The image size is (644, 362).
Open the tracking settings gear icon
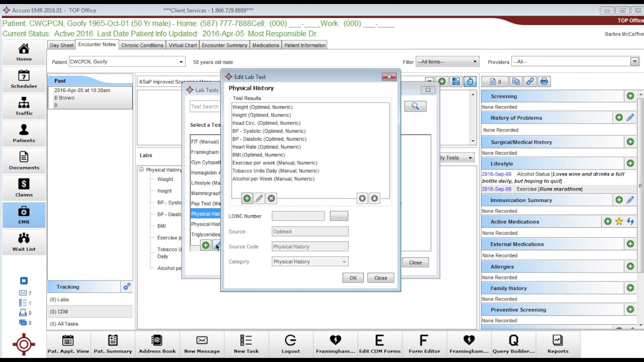(127, 287)
